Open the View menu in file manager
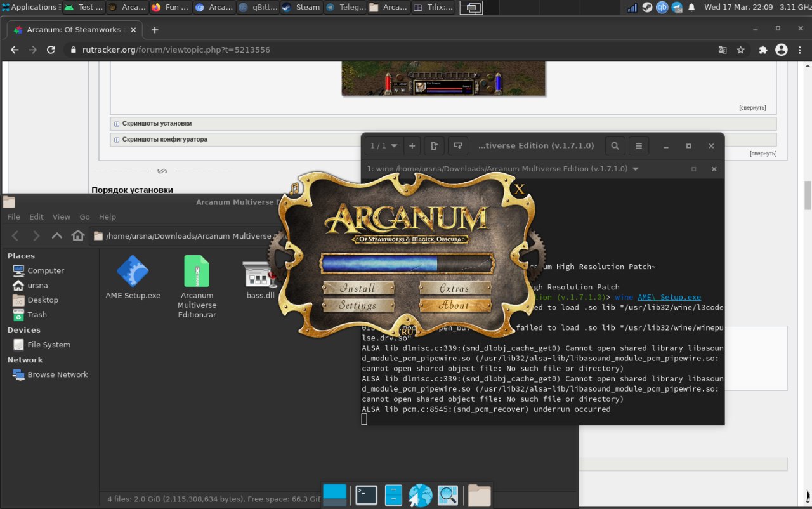This screenshot has height=509, width=812. 62,216
